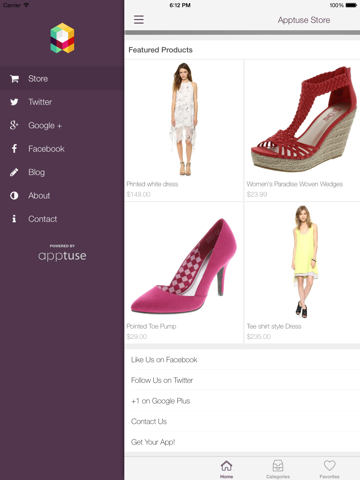Click the Printed white dress title

pos(152,184)
